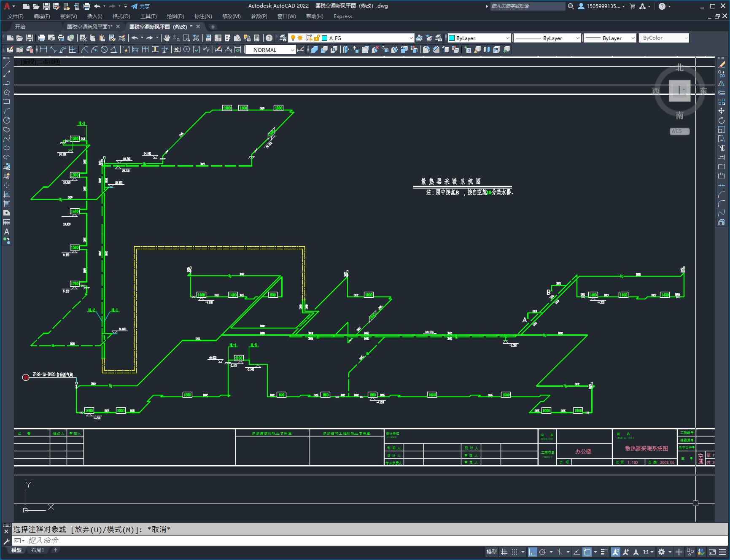
Task: Click the Erase tool in modify toolbar
Action: click(722, 65)
